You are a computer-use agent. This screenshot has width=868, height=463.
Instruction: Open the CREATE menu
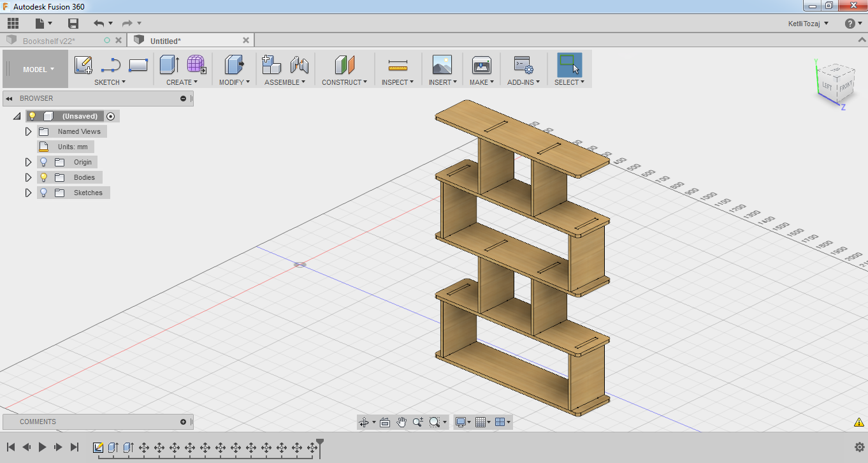182,82
